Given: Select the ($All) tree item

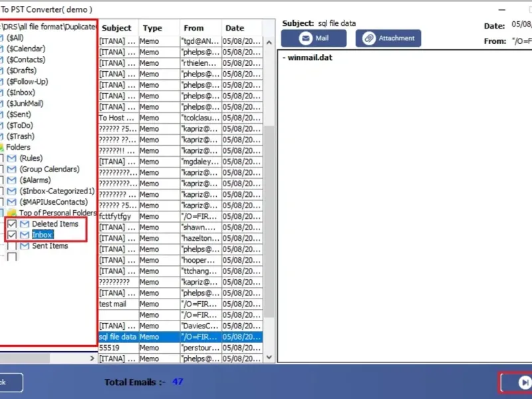Looking at the screenshot, I should point(15,38).
